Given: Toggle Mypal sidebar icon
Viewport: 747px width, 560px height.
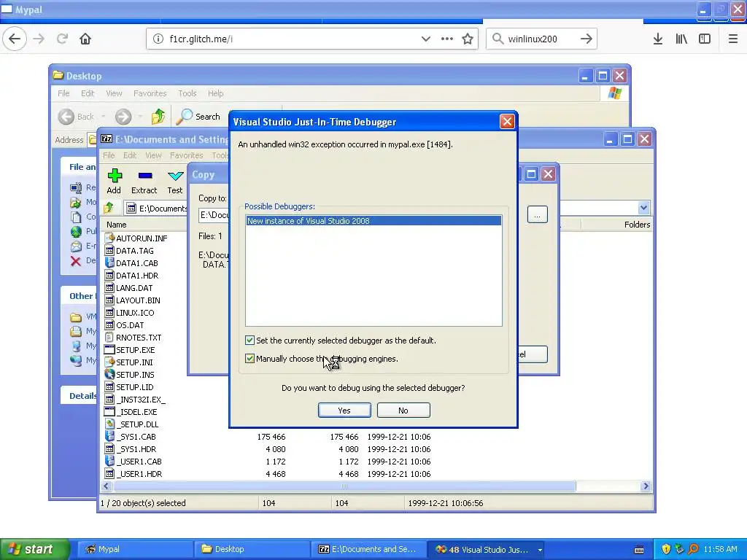Looking at the screenshot, I should coord(705,39).
